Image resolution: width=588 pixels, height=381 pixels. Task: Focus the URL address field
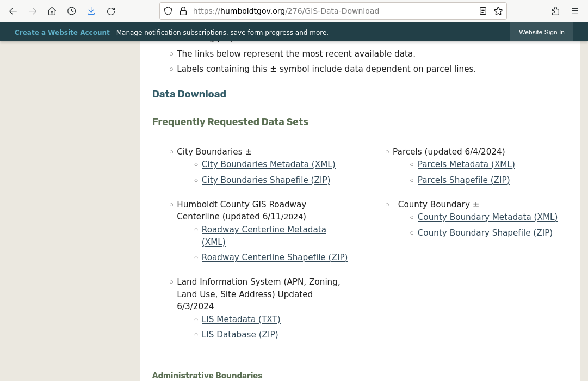326,11
